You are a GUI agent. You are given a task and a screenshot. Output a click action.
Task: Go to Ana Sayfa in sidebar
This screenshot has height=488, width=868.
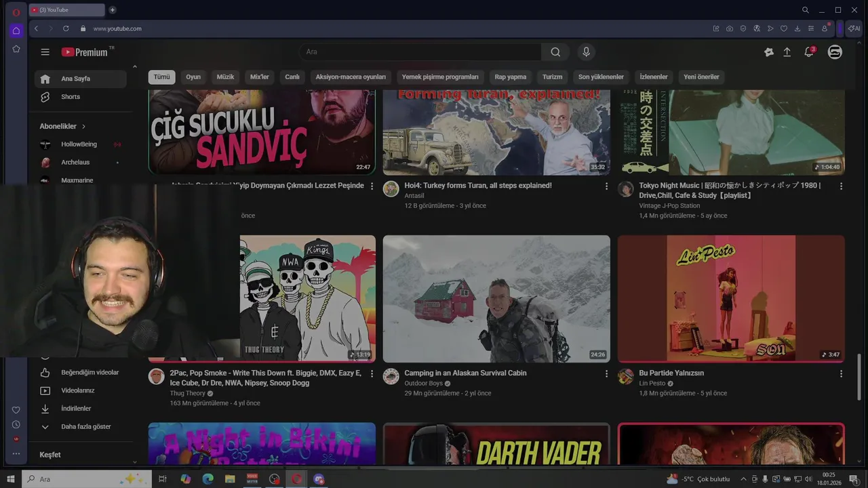point(81,79)
